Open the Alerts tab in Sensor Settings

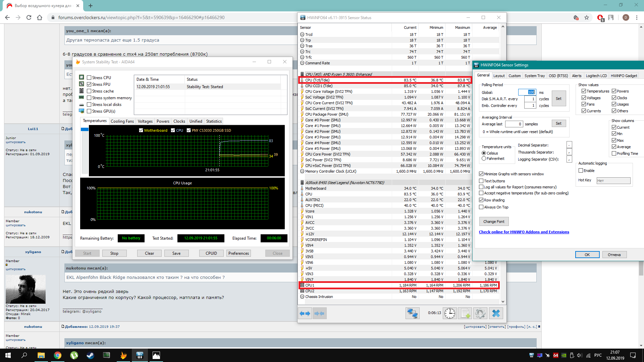tap(577, 76)
